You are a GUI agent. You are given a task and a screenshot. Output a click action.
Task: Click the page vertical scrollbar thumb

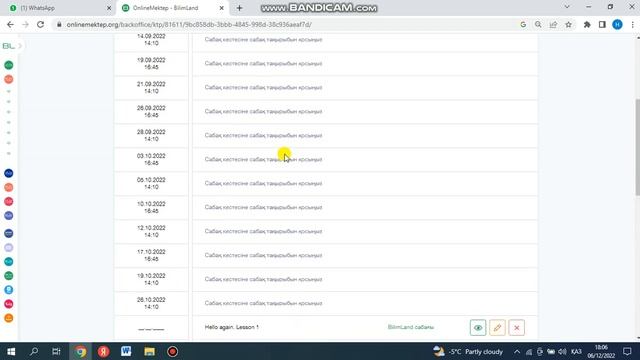(638, 146)
